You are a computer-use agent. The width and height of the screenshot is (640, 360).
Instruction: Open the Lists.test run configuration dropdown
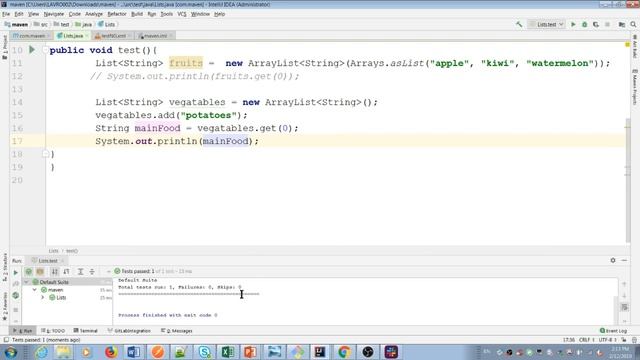(x=546, y=24)
